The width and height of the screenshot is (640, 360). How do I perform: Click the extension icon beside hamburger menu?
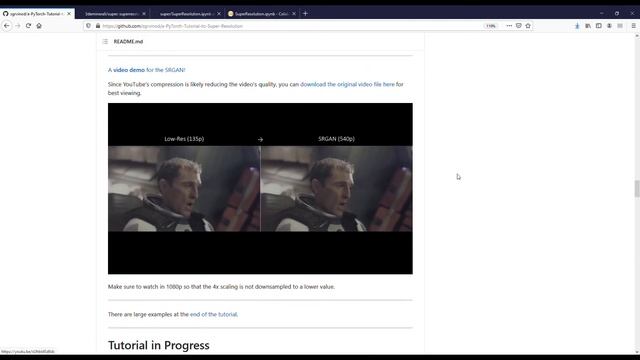tap(620, 26)
